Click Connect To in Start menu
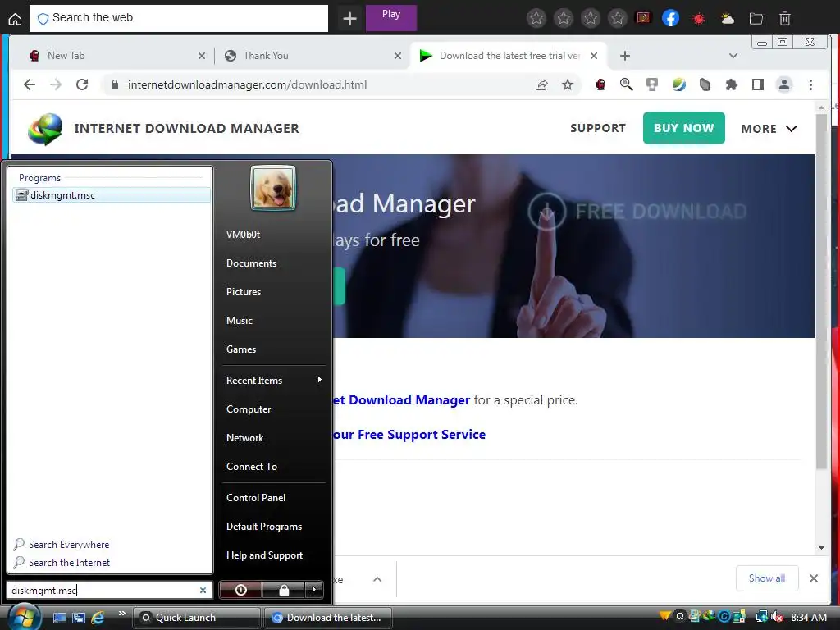The width and height of the screenshot is (840, 630). click(x=252, y=467)
